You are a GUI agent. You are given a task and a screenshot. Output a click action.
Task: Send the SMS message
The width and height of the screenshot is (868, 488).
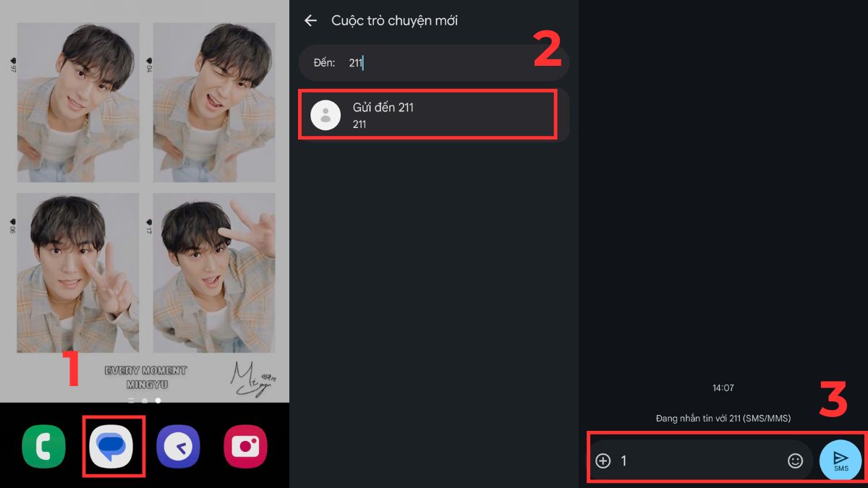tap(841, 461)
